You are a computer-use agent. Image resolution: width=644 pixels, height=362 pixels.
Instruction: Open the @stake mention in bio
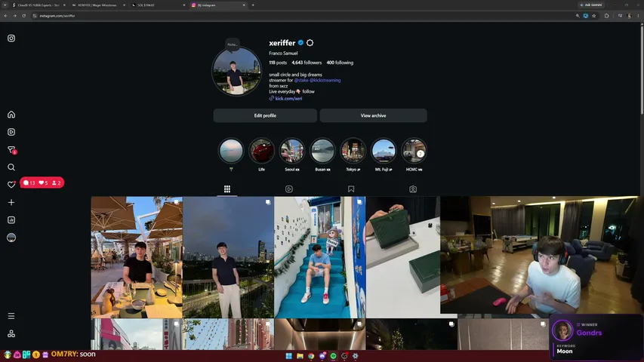click(301, 81)
